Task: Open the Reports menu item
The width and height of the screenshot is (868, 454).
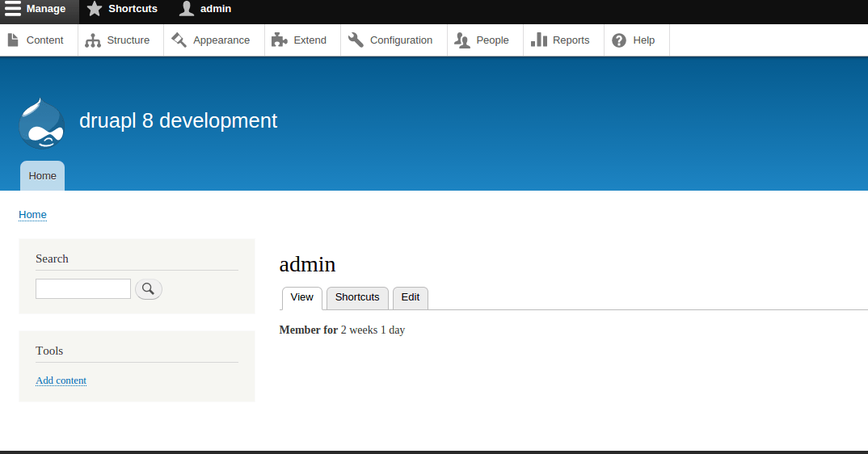Action: (563, 40)
